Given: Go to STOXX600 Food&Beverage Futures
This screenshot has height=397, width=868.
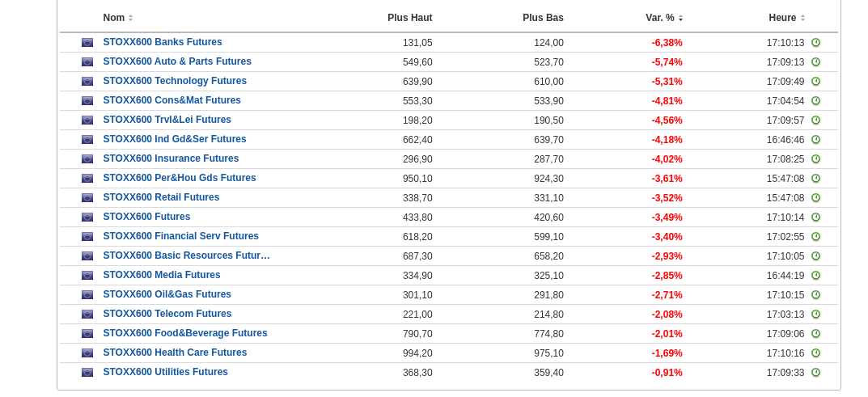Looking at the screenshot, I should pyautogui.click(x=185, y=333).
